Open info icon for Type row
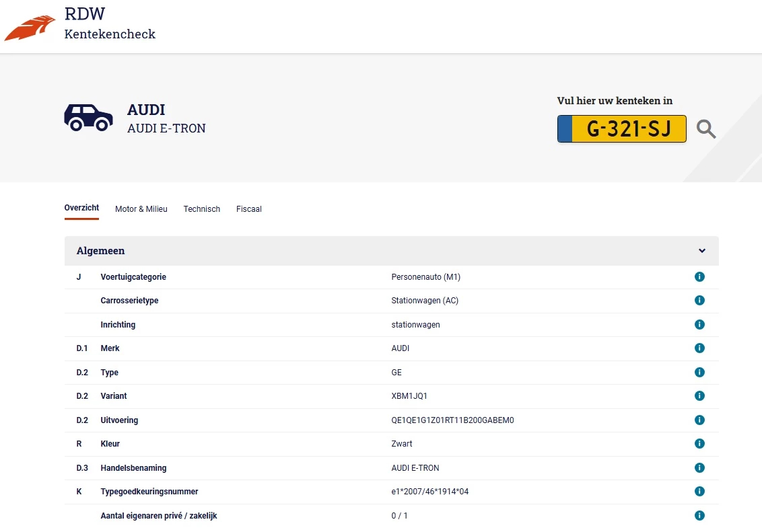Image resolution: width=762 pixels, height=532 pixels. tap(699, 373)
